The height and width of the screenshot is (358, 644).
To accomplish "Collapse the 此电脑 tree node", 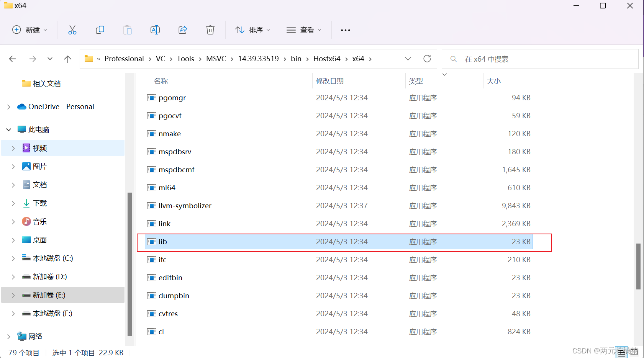I will pos(8,129).
